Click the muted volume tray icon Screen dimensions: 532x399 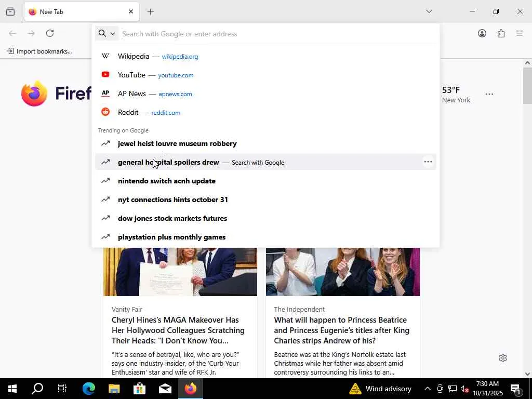465,389
